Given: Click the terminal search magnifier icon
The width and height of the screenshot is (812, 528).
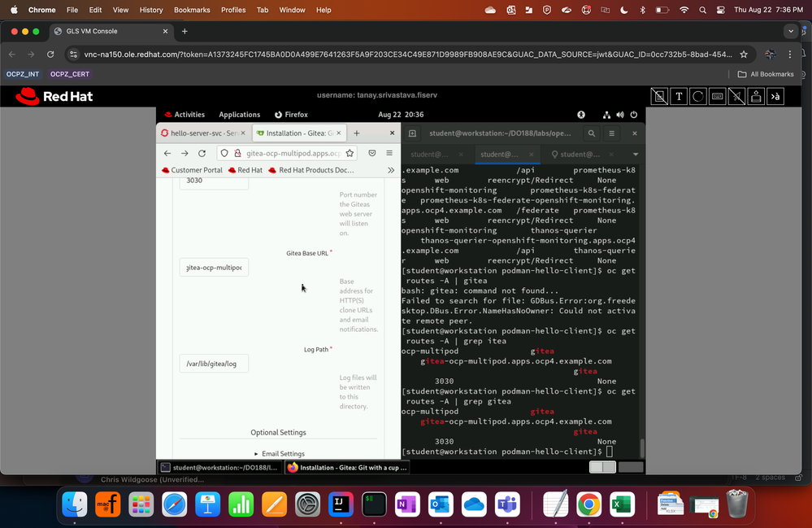Looking at the screenshot, I should [x=592, y=133].
